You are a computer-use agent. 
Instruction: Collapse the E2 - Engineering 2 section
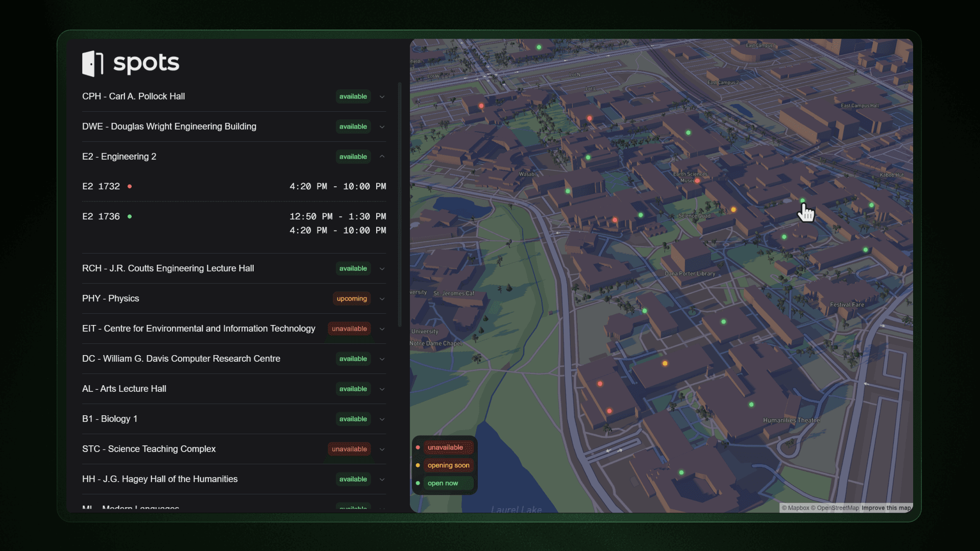382,157
